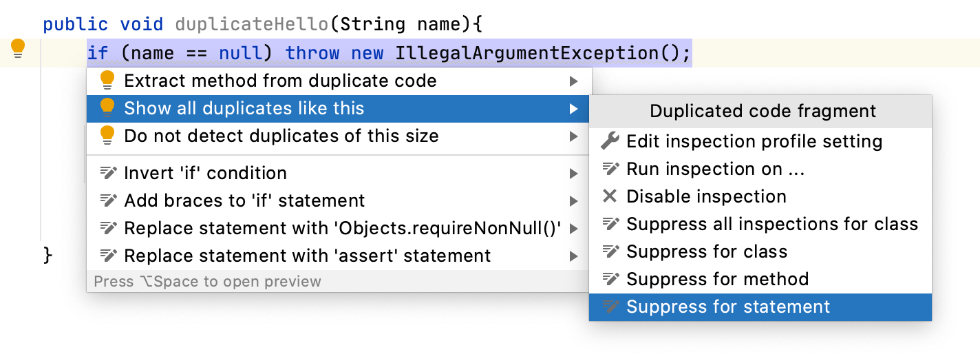Click lightbulb icon beside Do not detect duplicates
Screen dimensions: 980x361
107,136
